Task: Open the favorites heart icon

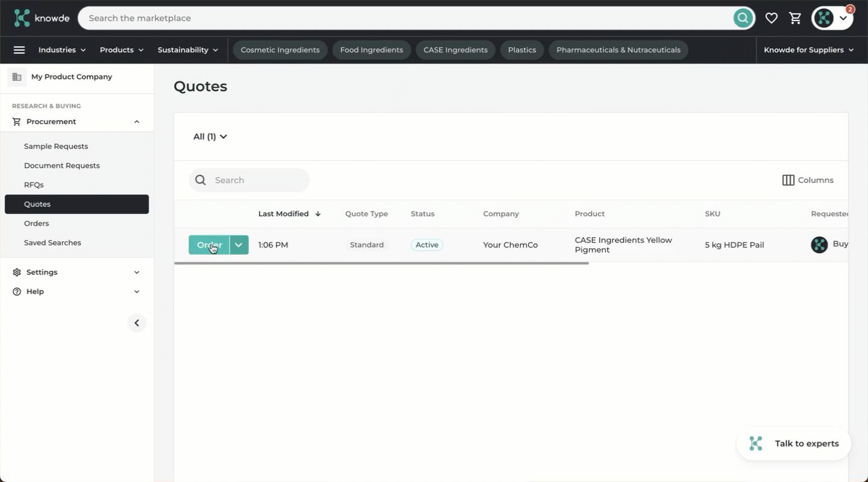Action: click(x=771, y=18)
